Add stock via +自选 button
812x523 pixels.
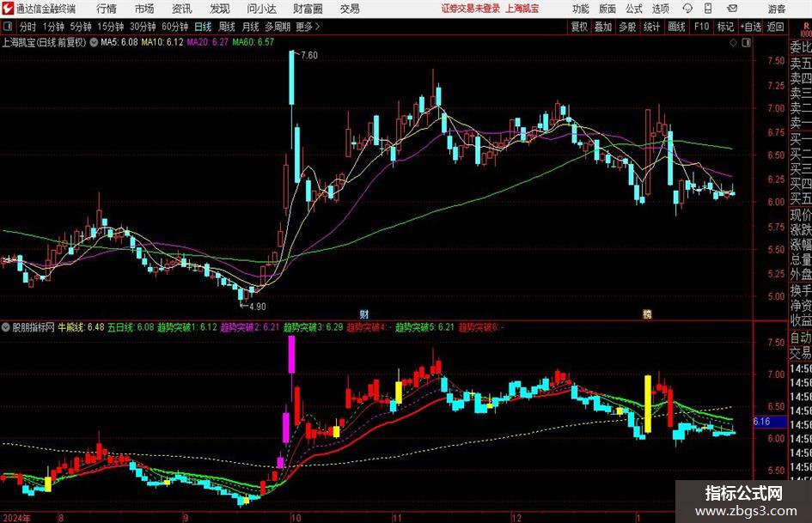[751, 27]
